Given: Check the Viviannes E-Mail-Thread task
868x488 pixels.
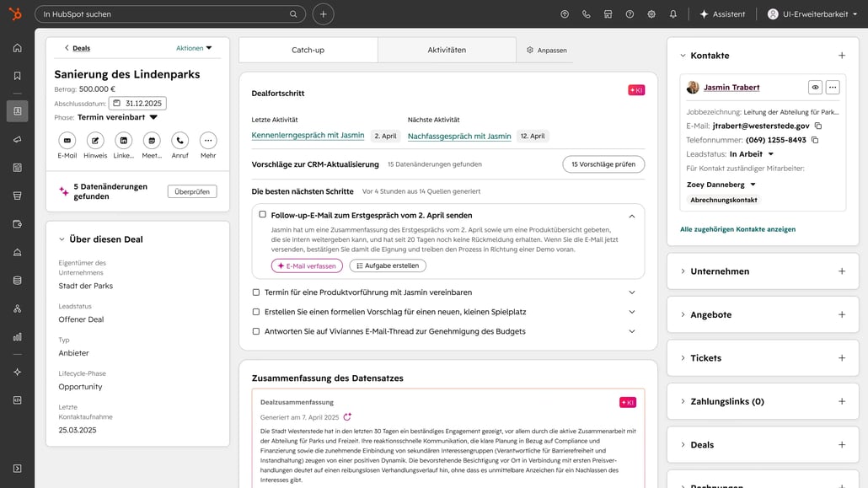Looking at the screenshot, I should 255,331.
